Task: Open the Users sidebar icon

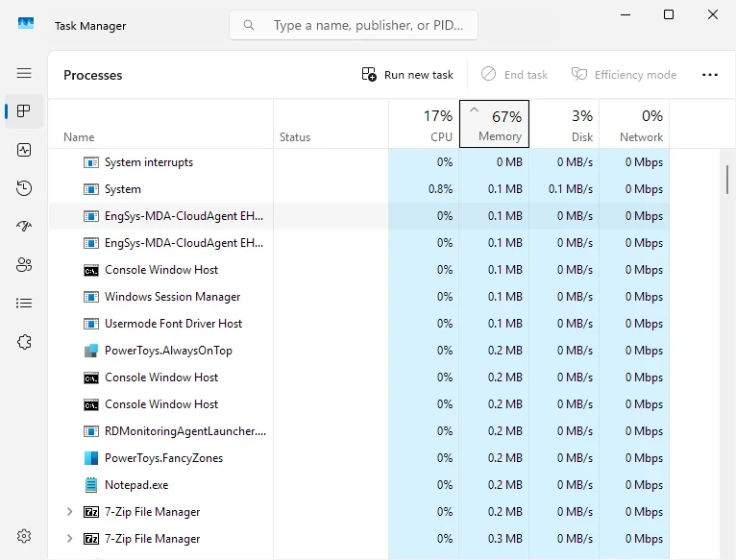Action: coord(24,265)
